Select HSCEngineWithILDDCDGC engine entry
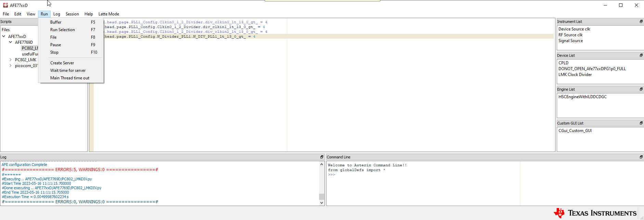This screenshot has height=220, width=644. point(582,97)
